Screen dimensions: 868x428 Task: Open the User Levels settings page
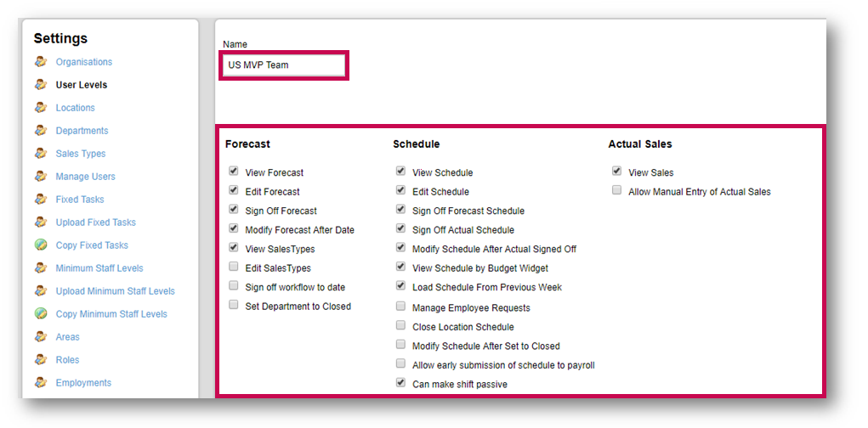pyautogui.click(x=82, y=85)
